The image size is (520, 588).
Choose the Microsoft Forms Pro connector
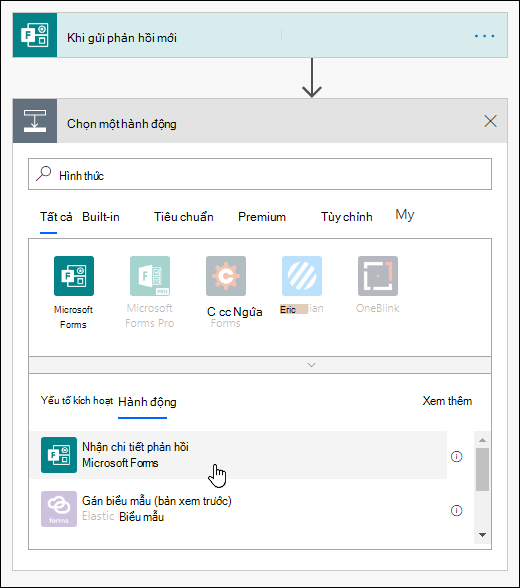(x=150, y=276)
